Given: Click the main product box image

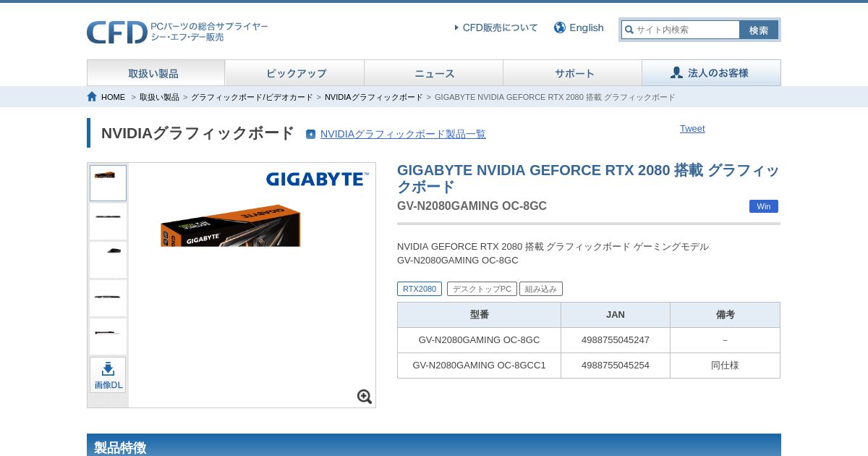Looking at the screenshot, I should [x=230, y=225].
